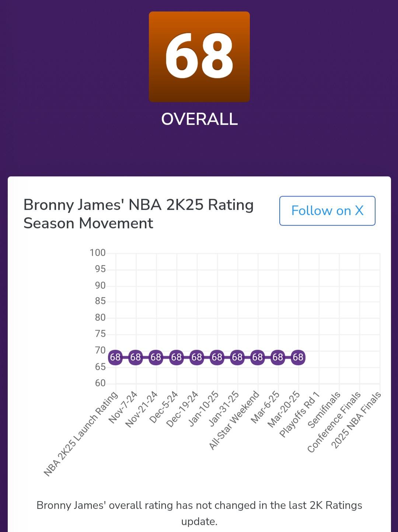Select the Jan-31-25 rating data point
This screenshot has width=398, height=532.
pyautogui.click(x=237, y=357)
